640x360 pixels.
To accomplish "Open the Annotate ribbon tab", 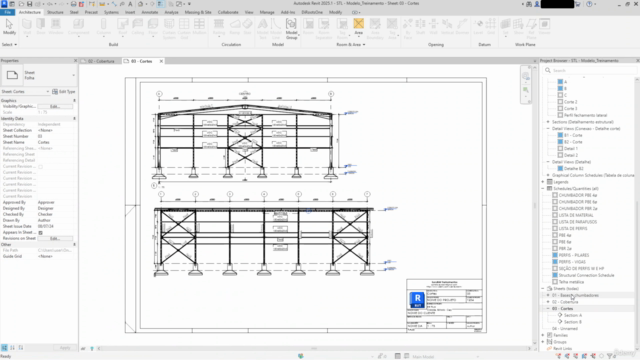I will pyautogui.click(x=149, y=12).
